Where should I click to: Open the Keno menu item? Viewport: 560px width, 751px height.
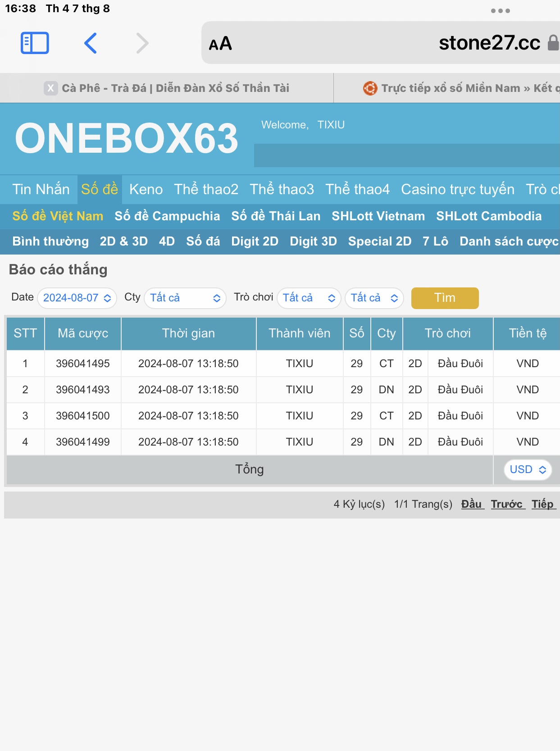click(146, 189)
